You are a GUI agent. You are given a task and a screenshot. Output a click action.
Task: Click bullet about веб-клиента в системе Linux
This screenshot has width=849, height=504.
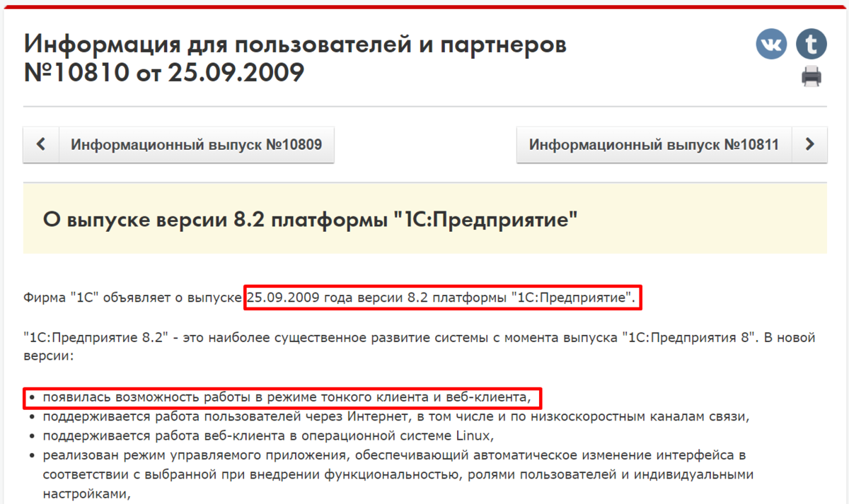point(267,435)
